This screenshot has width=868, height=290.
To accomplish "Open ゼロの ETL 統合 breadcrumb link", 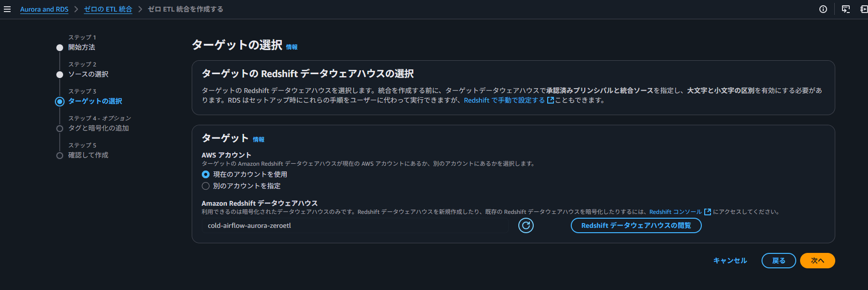I will [108, 9].
